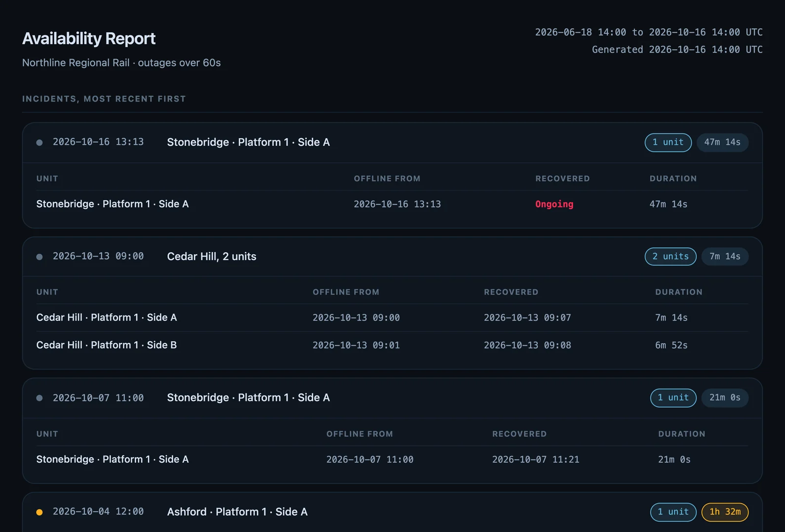Click the orange '1h 32m' duration badge
The height and width of the screenshot is (532, 785).
tap(725, 512)
